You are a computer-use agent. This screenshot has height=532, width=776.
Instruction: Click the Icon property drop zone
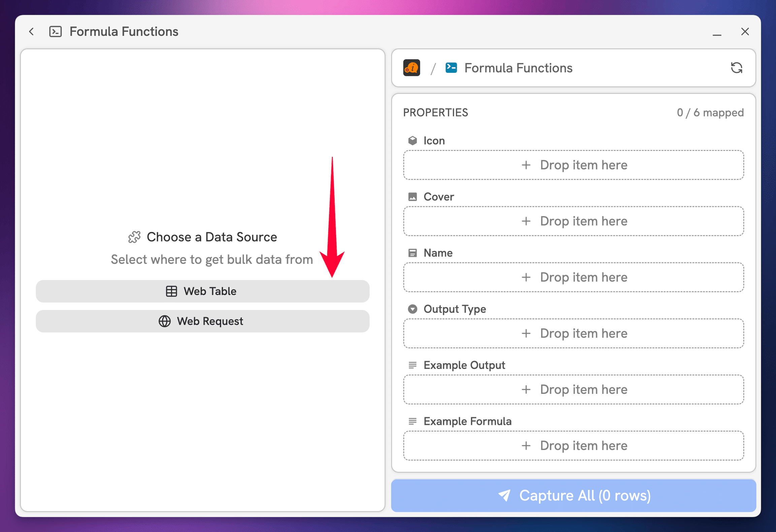(x=573, y=165)
